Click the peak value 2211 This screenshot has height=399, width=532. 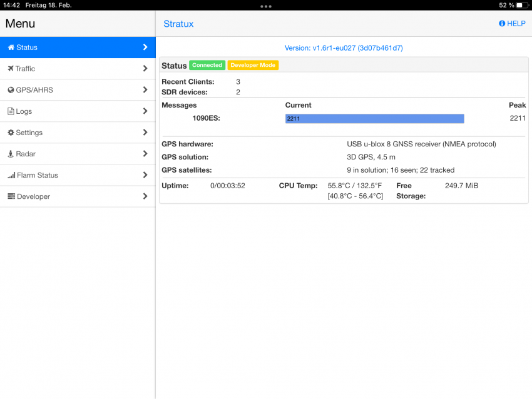click(x=518, y=118)
